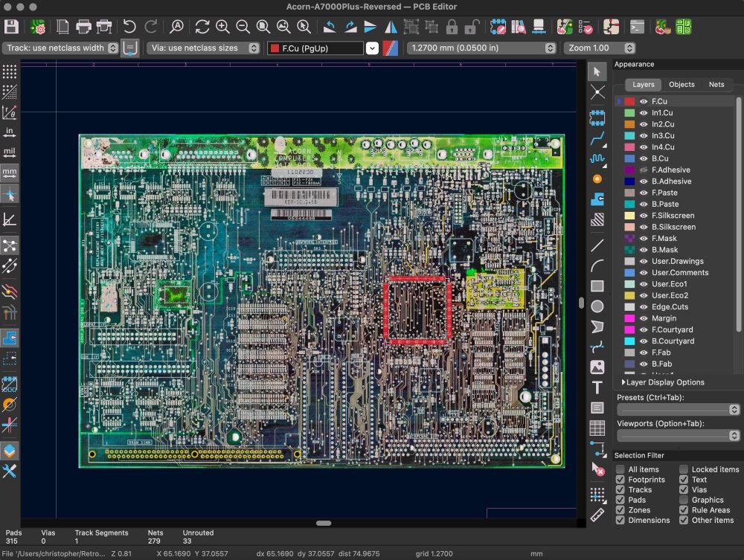Save the board with the floppy disk icon
This screenshot has height=560, width=744.
[x=11, y=27]
